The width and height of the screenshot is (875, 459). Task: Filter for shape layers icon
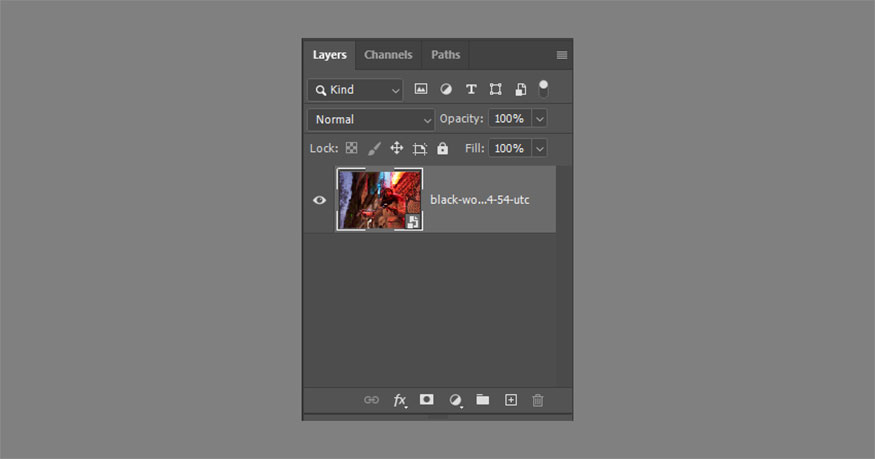[x=496, y=89]
